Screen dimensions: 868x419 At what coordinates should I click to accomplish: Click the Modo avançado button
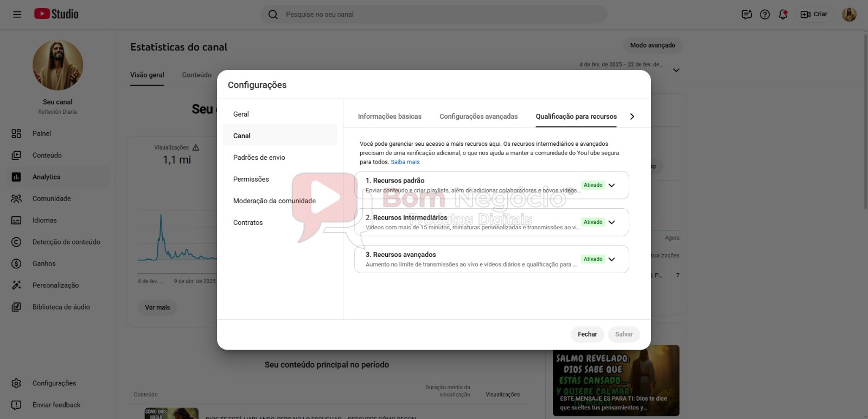(653, 45)
